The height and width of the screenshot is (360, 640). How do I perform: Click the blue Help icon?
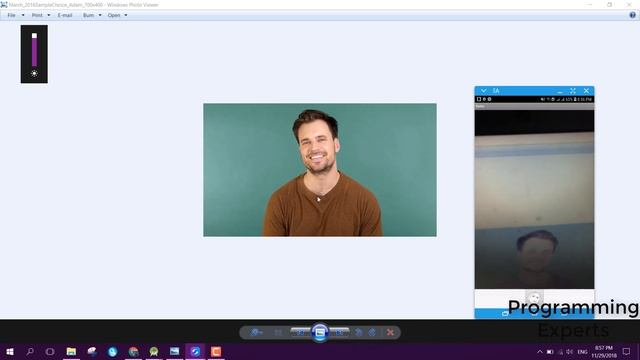632,15
